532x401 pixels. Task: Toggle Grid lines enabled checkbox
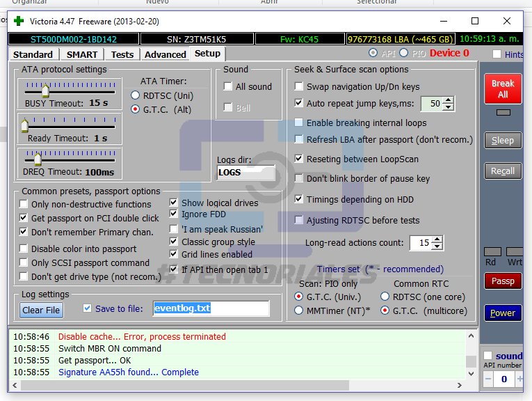click(173, 254)
